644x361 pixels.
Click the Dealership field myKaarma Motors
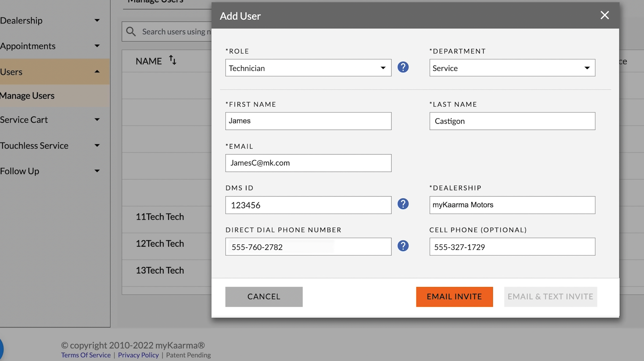tap(512, 205)
